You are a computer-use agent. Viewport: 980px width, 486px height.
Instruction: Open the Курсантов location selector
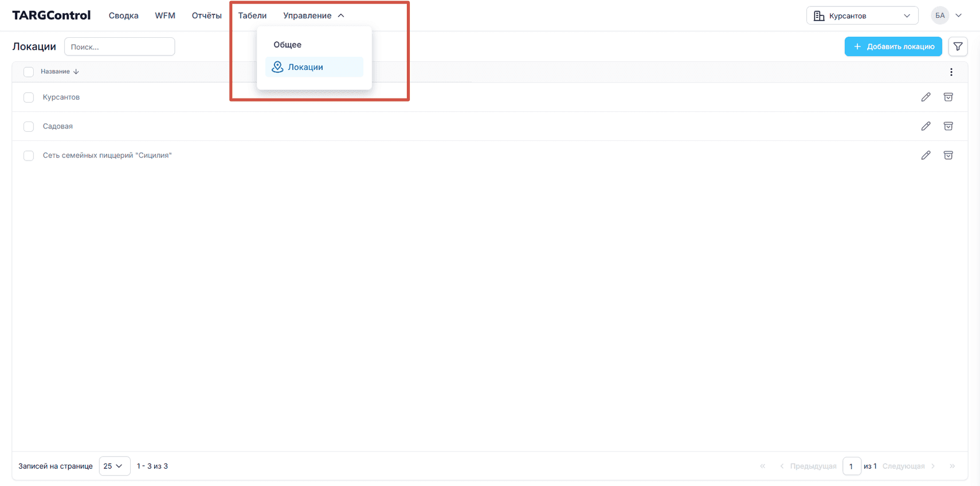click(861, 15)
